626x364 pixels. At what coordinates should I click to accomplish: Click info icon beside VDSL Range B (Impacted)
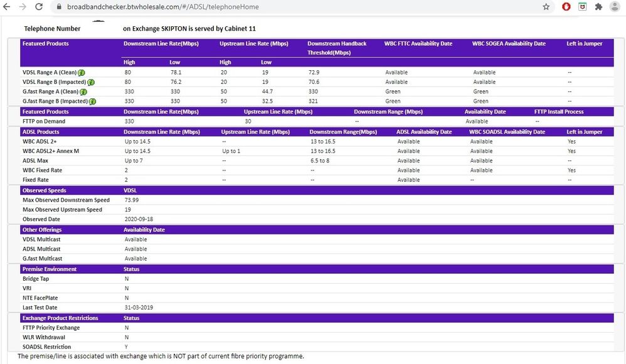click(x=92, y=82)
